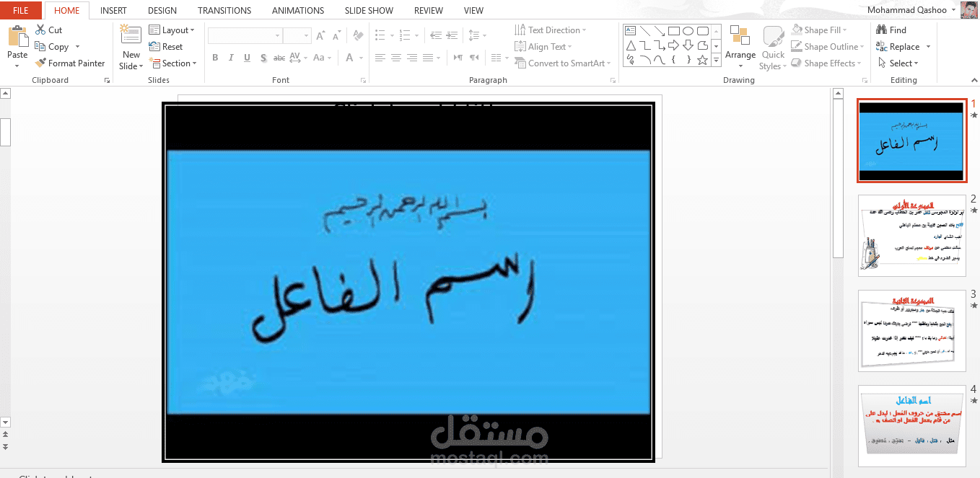
Task: Open Line Spacing dropdown
Action: click(x=477, y=35)
